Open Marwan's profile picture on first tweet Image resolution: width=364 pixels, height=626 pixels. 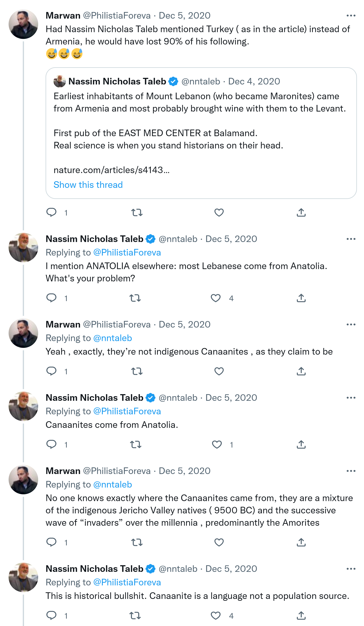pos(23,24)
